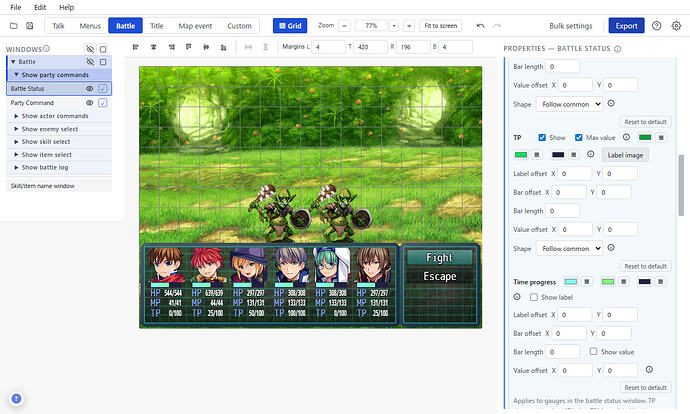The width and height of the screenshot is (690, 414).
Task: Open the File menu
Action: 15,7
